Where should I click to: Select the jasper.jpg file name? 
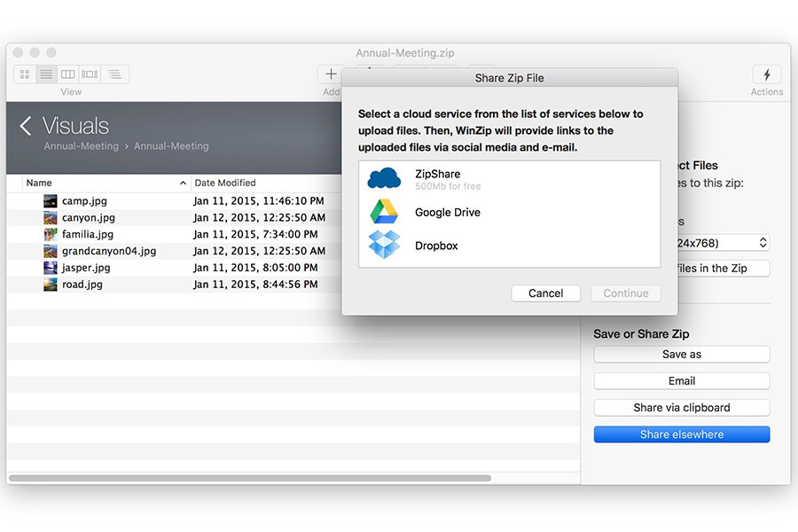tap(86, 268)
